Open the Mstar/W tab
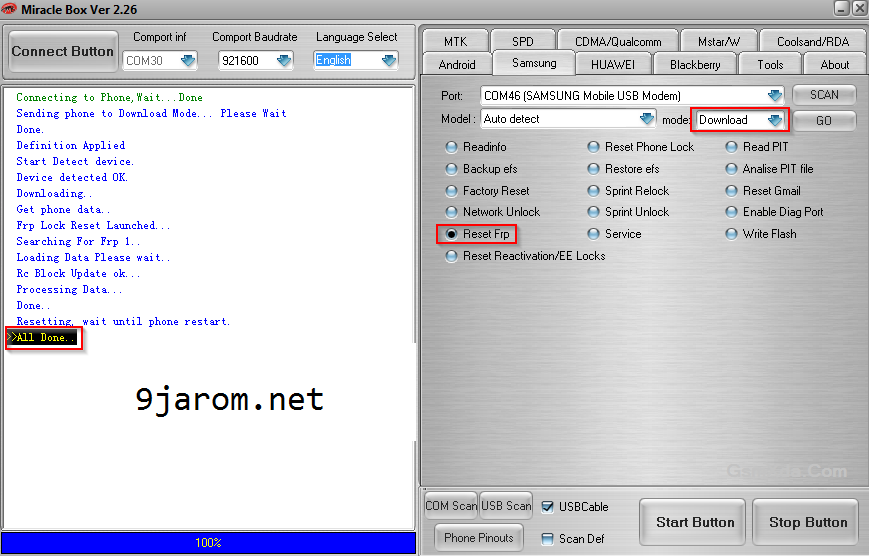The image size is (869, 556). tap(718, 42)
